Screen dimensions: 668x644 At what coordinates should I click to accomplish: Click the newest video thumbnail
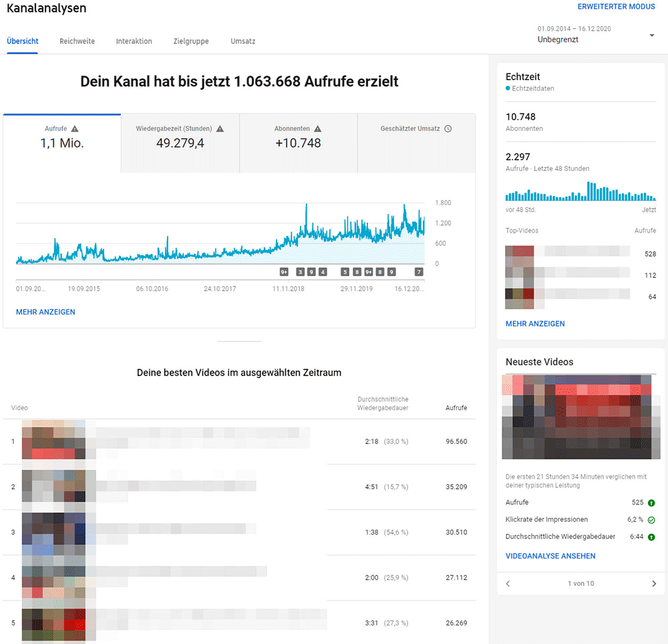pyautogui.click(x=580, y=416)
